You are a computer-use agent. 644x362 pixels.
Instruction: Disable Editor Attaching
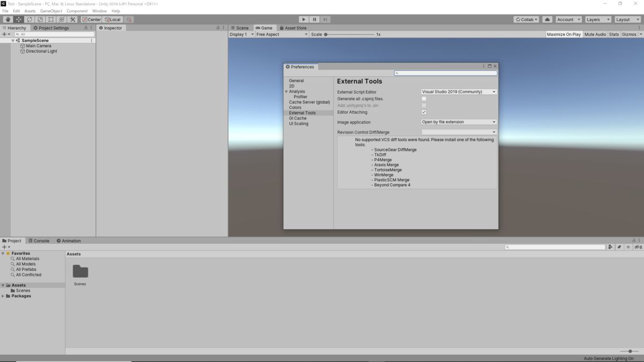pyautogui.click(x=423, y=112)
